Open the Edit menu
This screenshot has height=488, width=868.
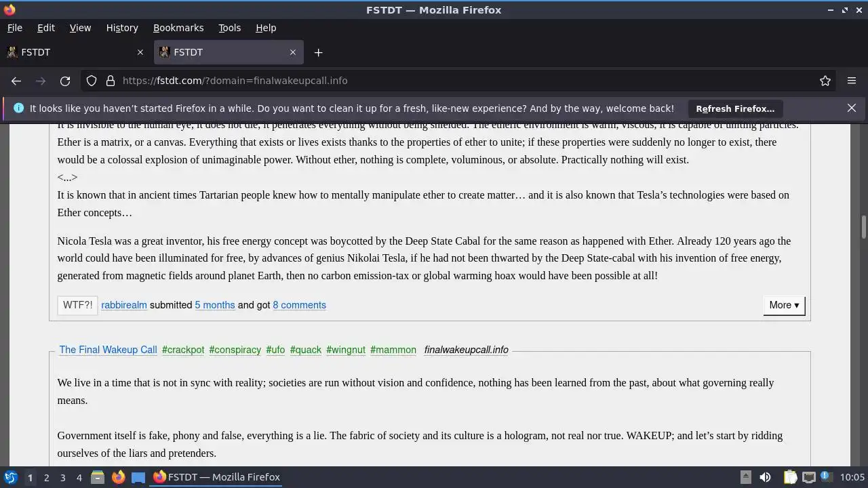point(46,28)
